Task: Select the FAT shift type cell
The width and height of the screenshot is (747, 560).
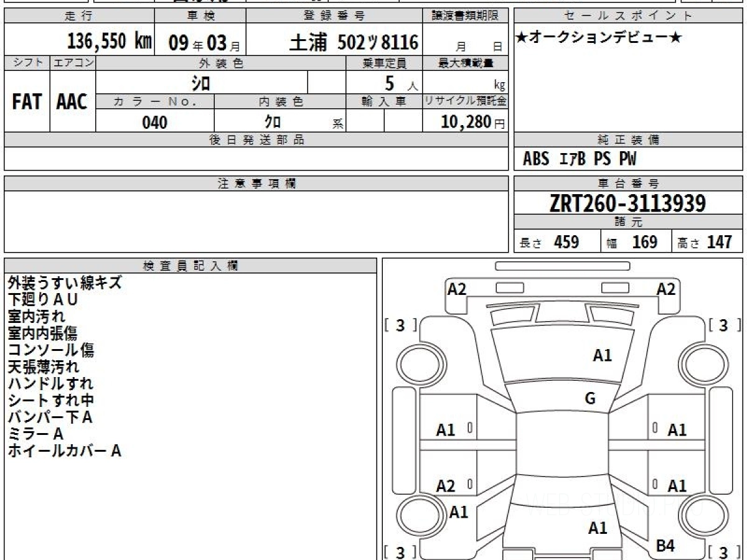Action: [x=27, y=102]
